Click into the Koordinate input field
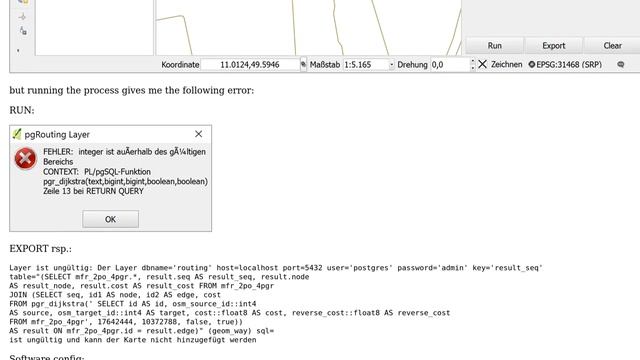Viewport: 640px width, 360px height. [250, 64]
